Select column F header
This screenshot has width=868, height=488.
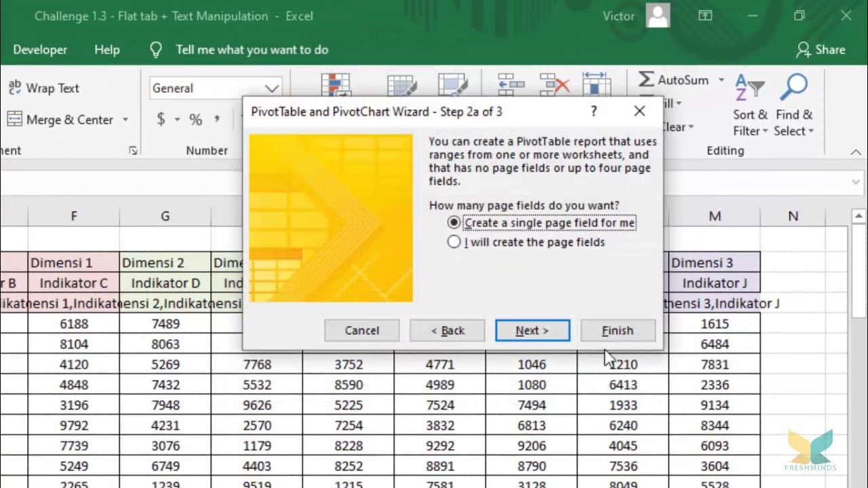pyautogui.click(x=74, y=216)
